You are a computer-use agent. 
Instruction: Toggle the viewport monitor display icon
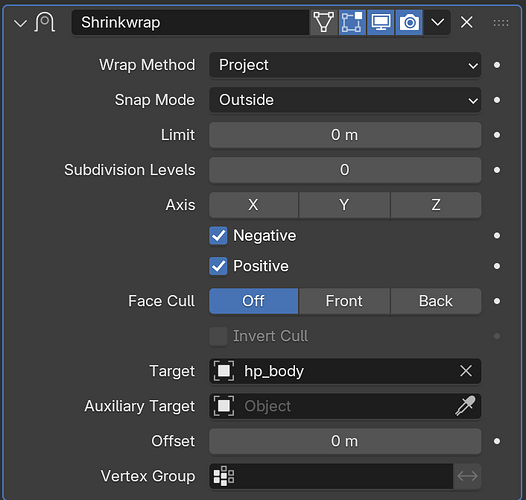tap(381, 22)
